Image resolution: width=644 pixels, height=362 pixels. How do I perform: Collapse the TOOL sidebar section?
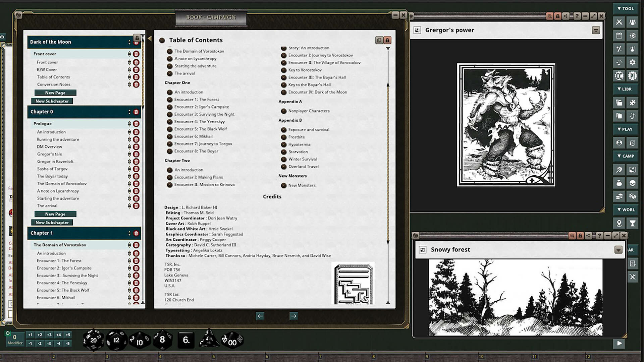coord(625,9)
